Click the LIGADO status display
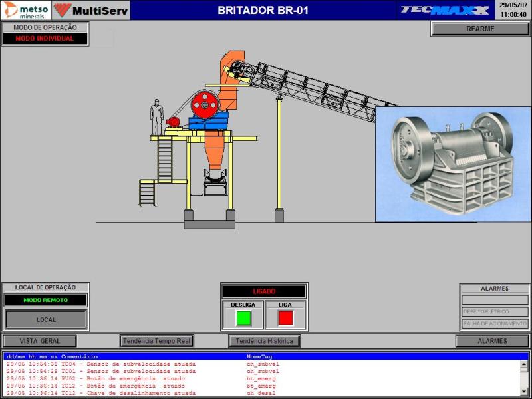Image resolution: width=532 pixels, height=399 pixels. [264, 291]
